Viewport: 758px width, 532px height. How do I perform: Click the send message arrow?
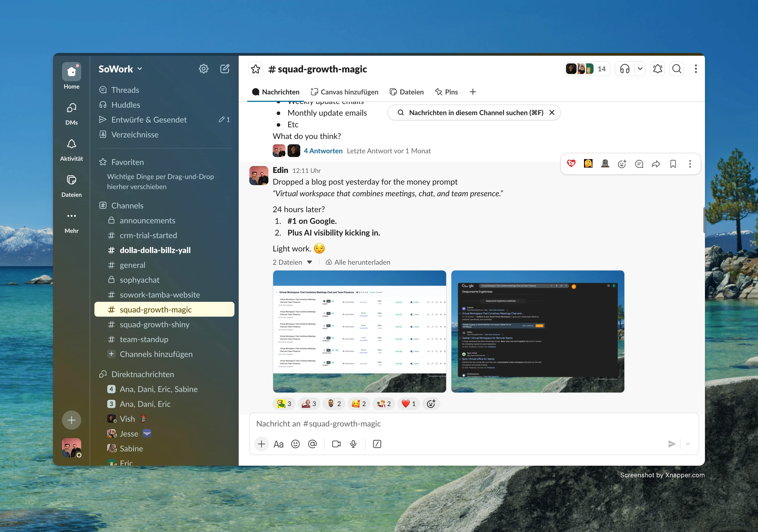click(672, 444)
